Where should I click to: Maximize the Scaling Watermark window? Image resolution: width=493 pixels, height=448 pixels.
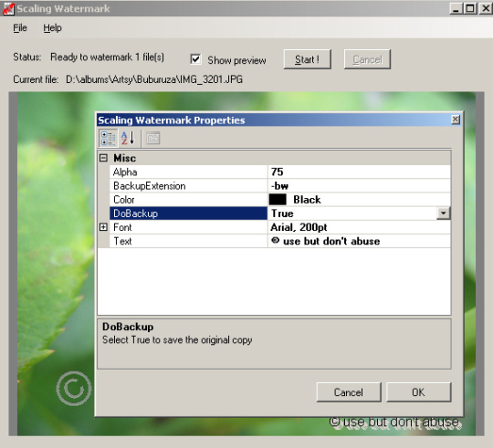470,8
